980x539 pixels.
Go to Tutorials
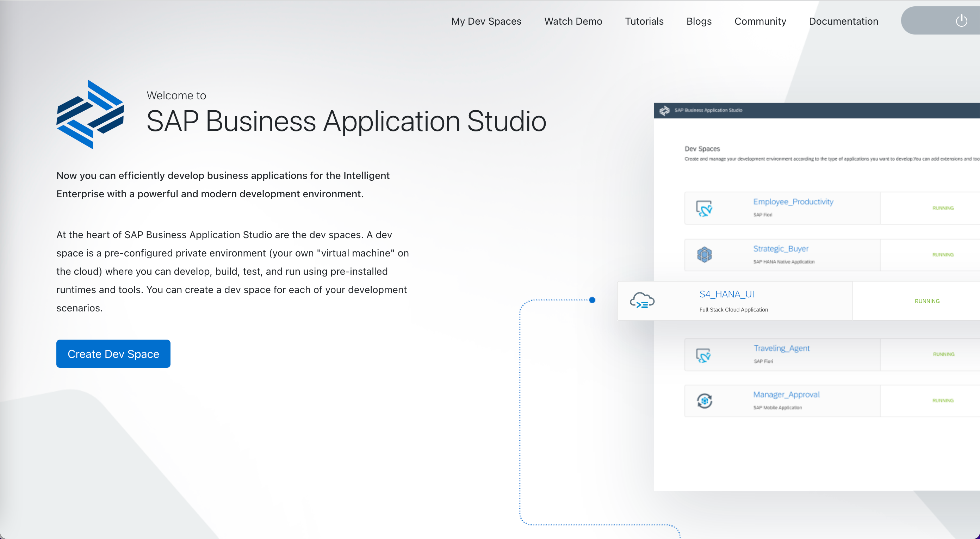[x=644, y=21]
